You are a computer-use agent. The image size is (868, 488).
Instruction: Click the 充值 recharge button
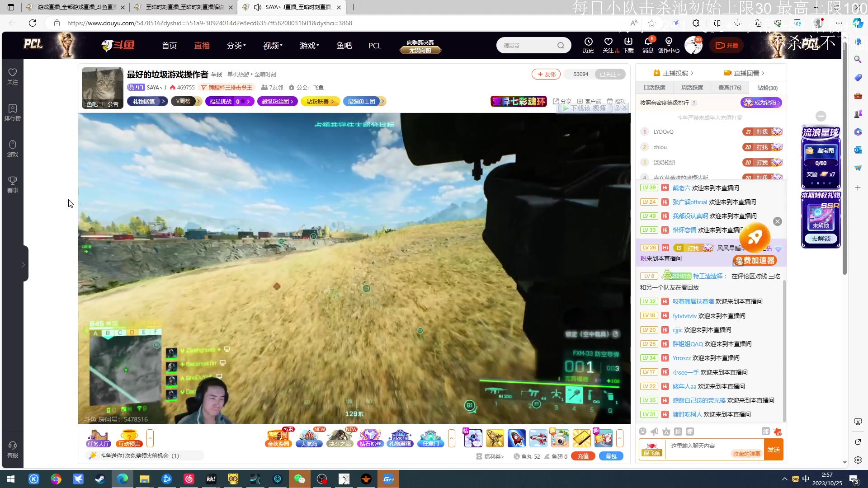click(583, 456)
